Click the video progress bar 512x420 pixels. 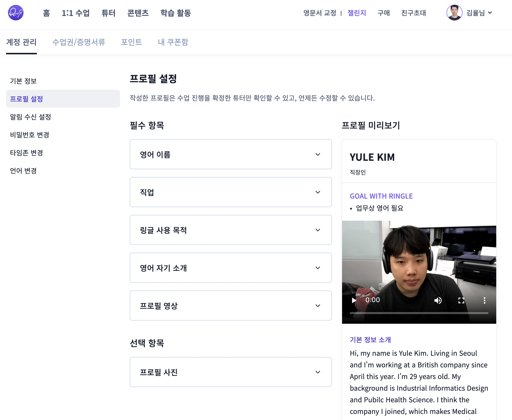click(x=419, y=313)
